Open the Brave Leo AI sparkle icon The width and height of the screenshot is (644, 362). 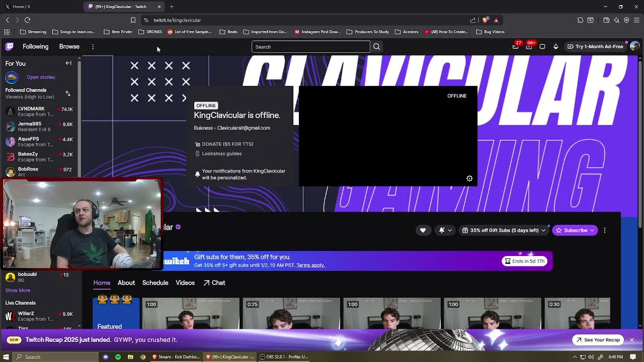point(617,20)
